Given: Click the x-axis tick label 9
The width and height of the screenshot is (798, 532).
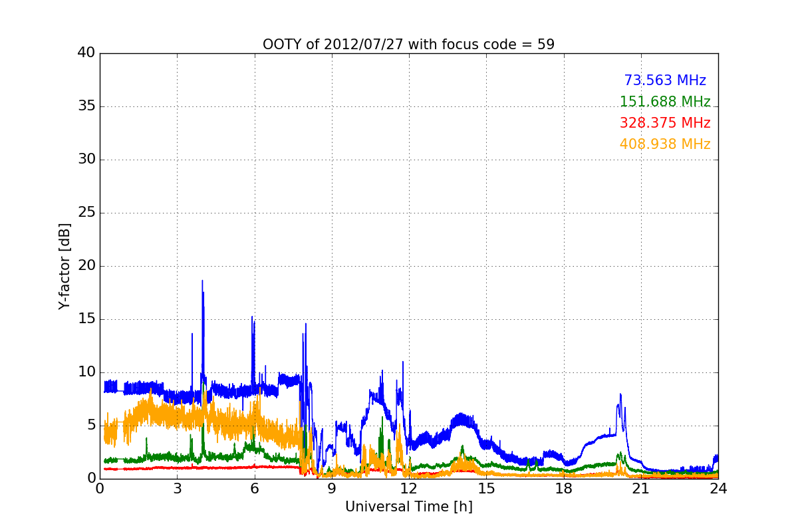Looking at the screenshot, I should (x=332, y=488).
